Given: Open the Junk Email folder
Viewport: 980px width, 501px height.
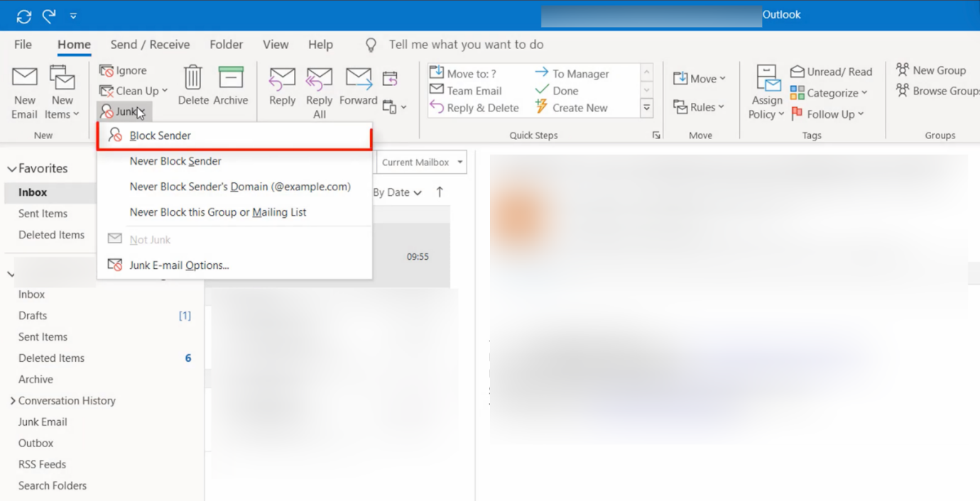Looking at the screenshot, I should tap(41, 422).
